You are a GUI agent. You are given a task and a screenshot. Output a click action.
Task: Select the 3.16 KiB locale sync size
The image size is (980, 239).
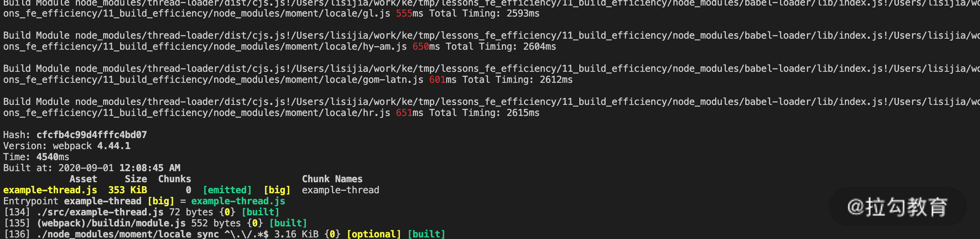coord(296,234)
